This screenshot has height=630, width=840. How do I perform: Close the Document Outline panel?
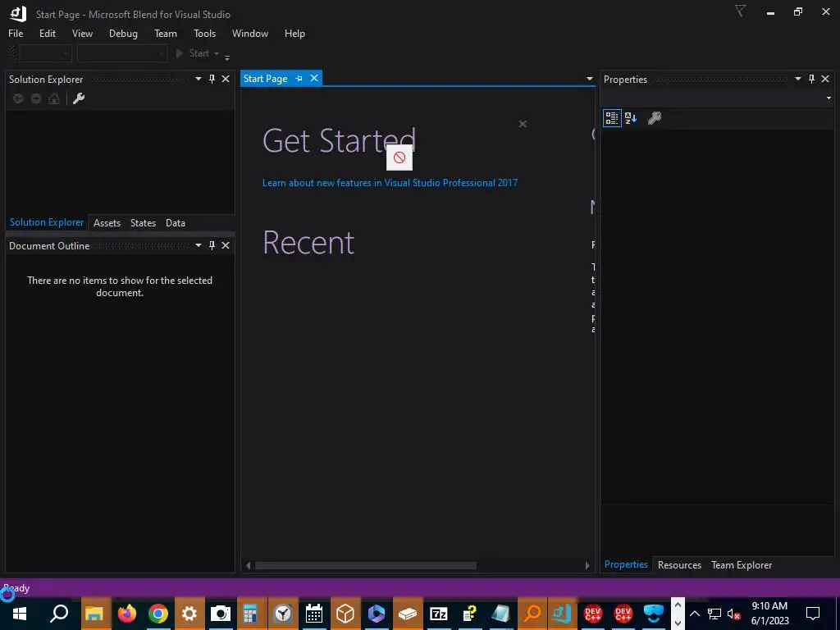[226, 245]
